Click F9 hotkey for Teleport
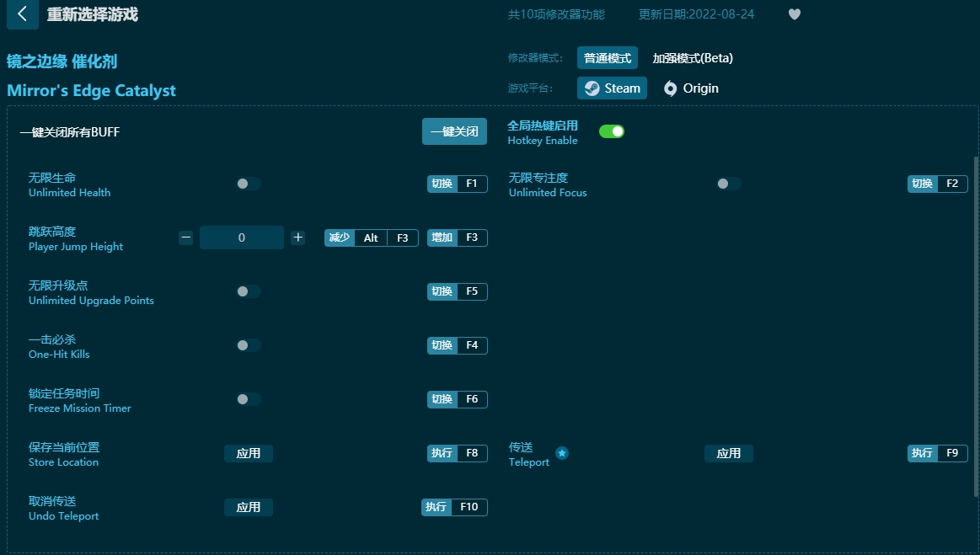 [x=938, y=453]
